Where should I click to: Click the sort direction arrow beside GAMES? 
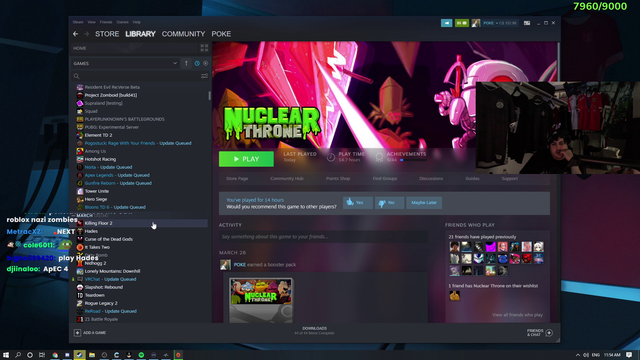(x=186, y=63)
